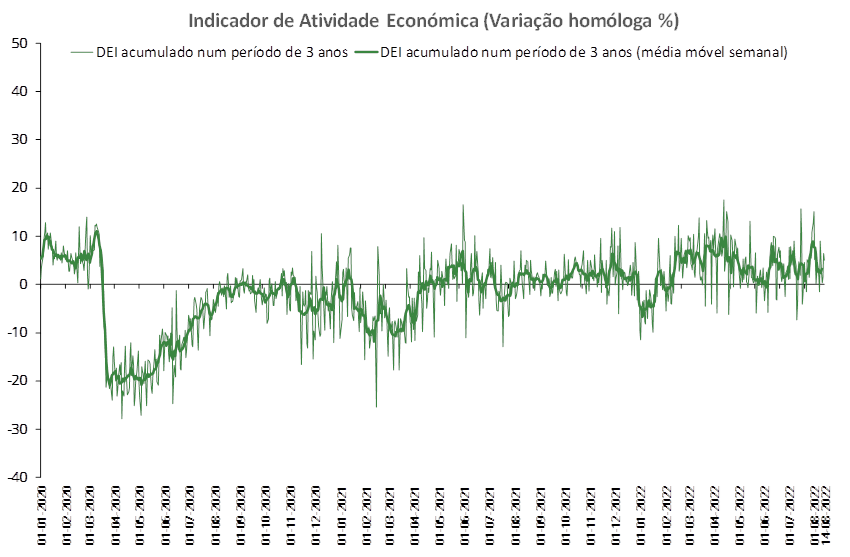Click x-axis date label '01-12-2021'
The image size is (850, 557).
(615, 515)
